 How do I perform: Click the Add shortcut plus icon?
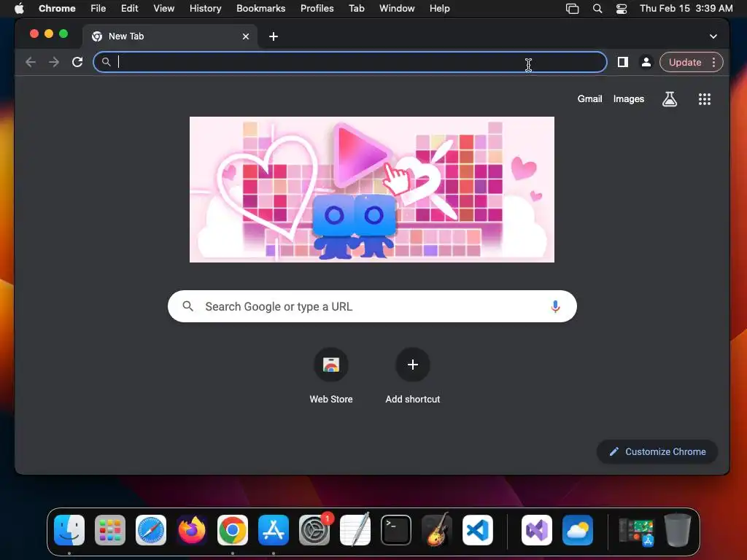pos(413,365)
